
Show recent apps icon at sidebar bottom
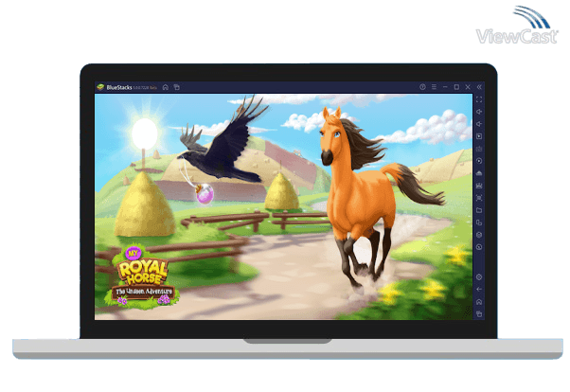479,313
